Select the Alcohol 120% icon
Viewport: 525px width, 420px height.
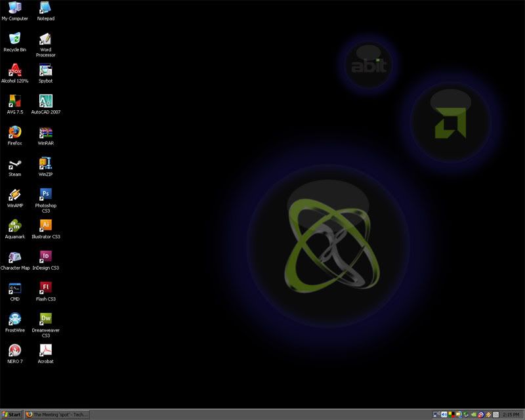(x=14, y=73)
